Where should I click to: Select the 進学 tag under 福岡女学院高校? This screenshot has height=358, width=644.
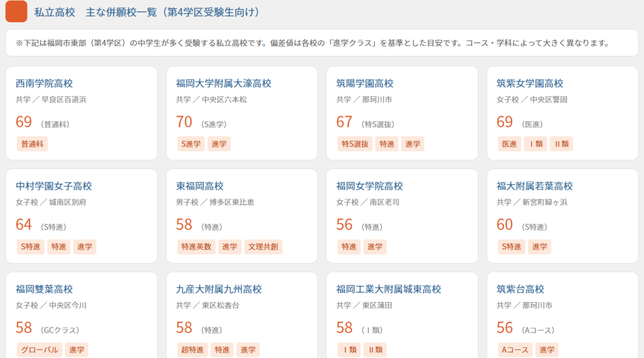tap(375, 247)
